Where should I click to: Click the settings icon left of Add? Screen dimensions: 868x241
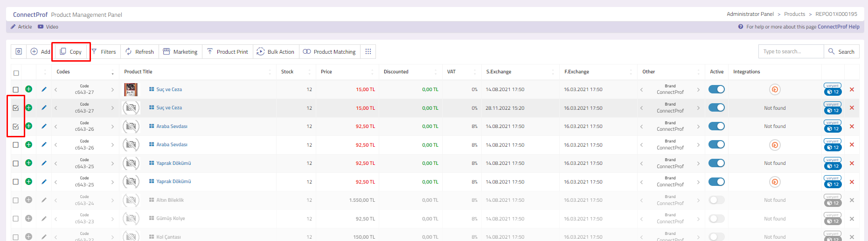pyautogui.click(x=19, y=51)
